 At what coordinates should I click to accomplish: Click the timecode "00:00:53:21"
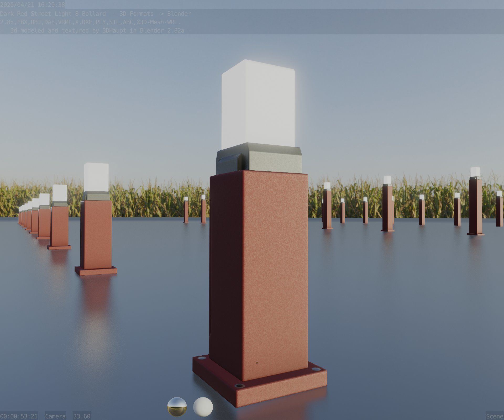[19, 416]
